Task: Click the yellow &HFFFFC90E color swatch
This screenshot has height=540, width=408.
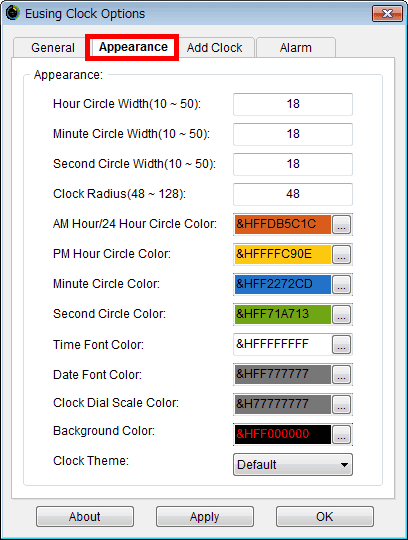Action: pos(283,255)
